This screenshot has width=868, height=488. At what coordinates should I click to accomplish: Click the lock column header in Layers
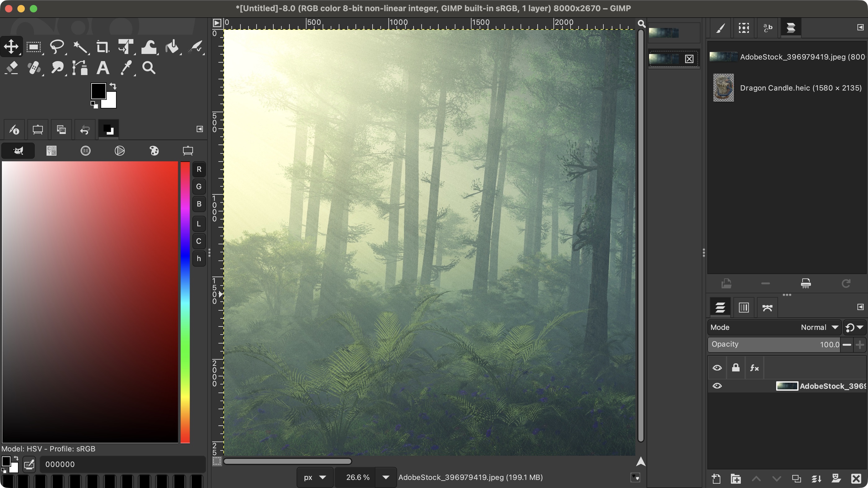tap(736, 367)
